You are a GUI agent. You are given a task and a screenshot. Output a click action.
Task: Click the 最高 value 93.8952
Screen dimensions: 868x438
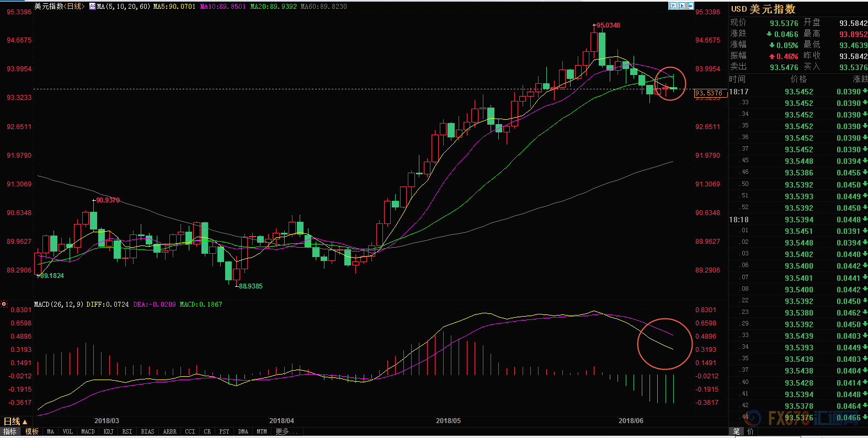pyautogui.click(x=854, y=34)
